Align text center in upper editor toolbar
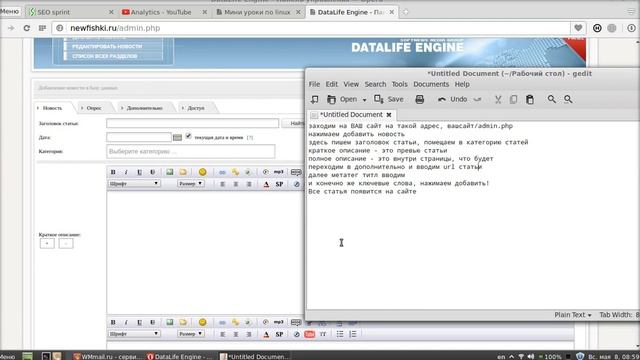640x360 pixels. coord(236,184)
